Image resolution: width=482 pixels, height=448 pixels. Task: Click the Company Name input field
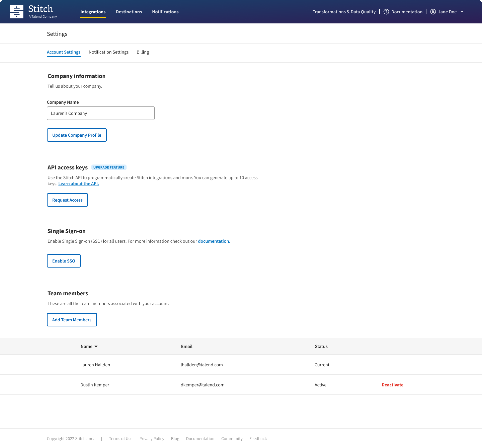101,113
